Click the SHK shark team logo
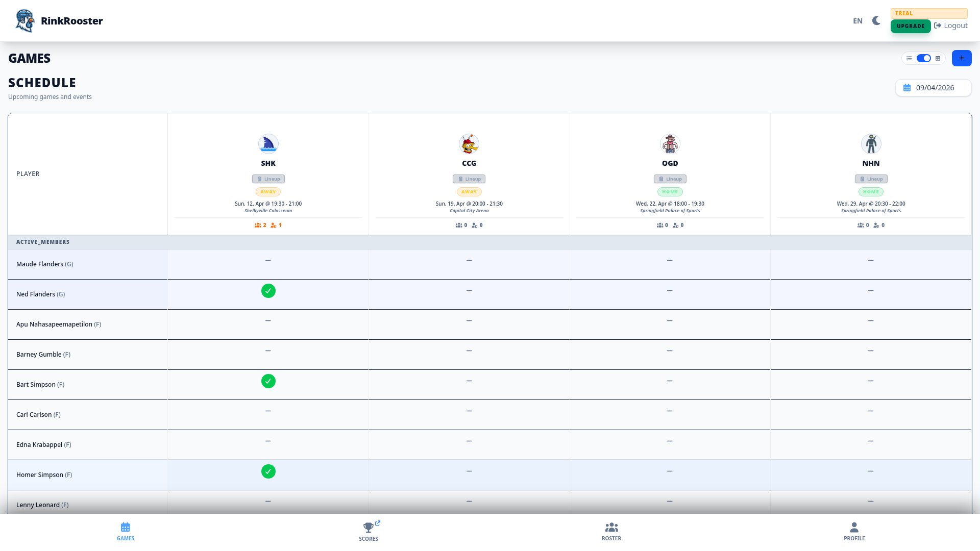The height and width of the screenshot is (551, 980). pos(268,144)
